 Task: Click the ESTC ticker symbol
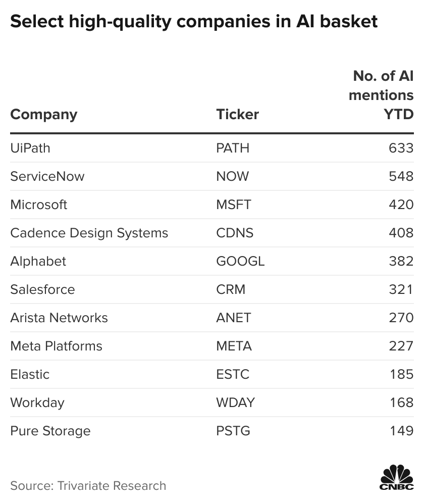(x=233, y=374)
